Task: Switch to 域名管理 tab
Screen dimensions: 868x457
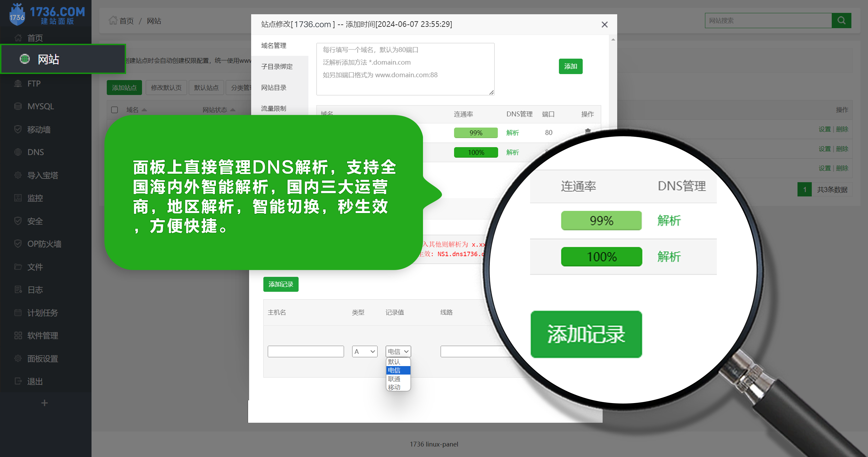Action: (x=280, y=45)
